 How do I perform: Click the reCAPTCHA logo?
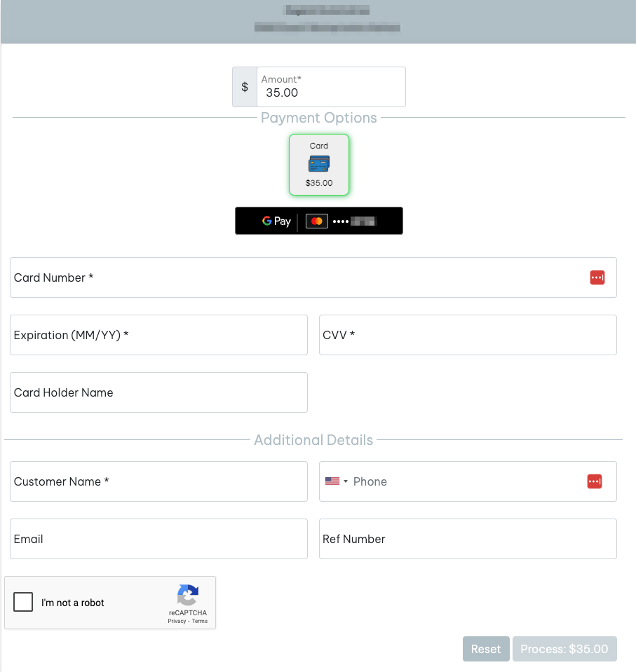click(187, 596)
